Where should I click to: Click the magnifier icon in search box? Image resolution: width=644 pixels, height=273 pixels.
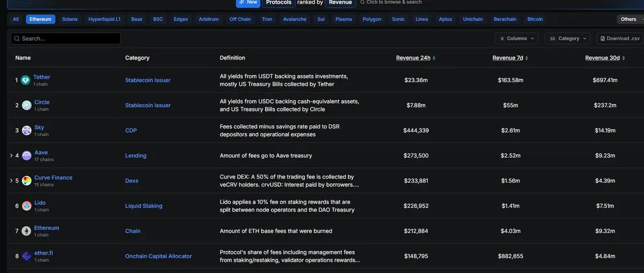pyautogui.click(x=17, y=39)
